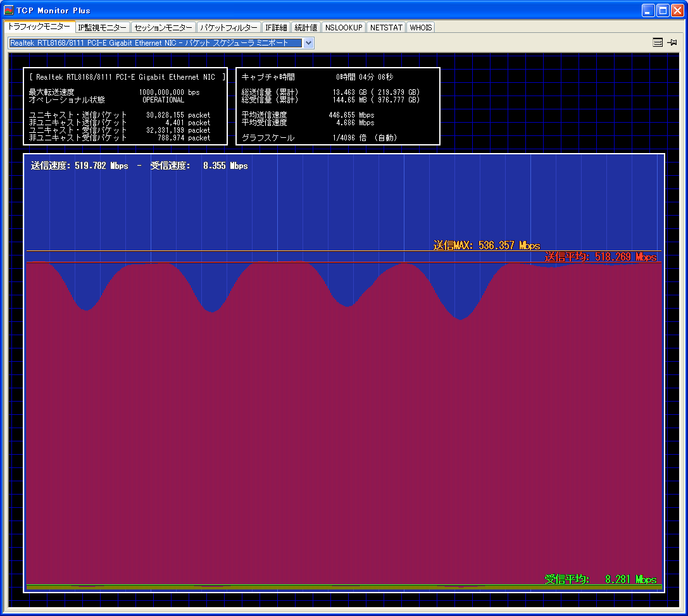Open the セッションモニター tab

pos(163,28)
